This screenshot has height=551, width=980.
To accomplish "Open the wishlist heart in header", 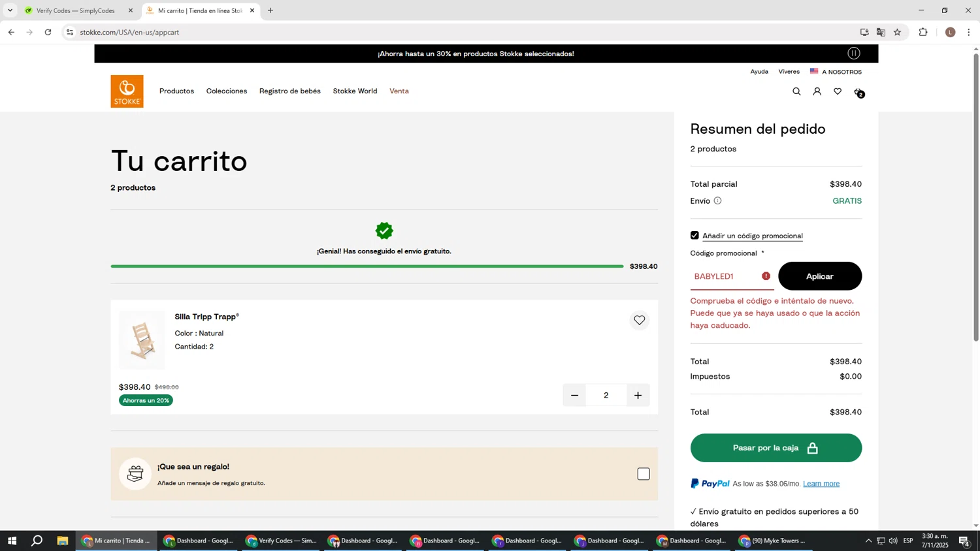I will pos(838,91).
